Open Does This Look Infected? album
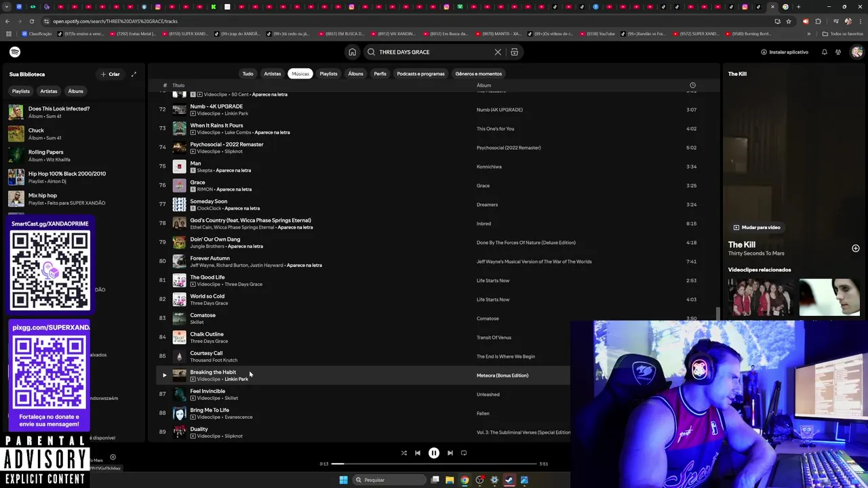The width and height of the screenshot is (868, 488). 73,112
